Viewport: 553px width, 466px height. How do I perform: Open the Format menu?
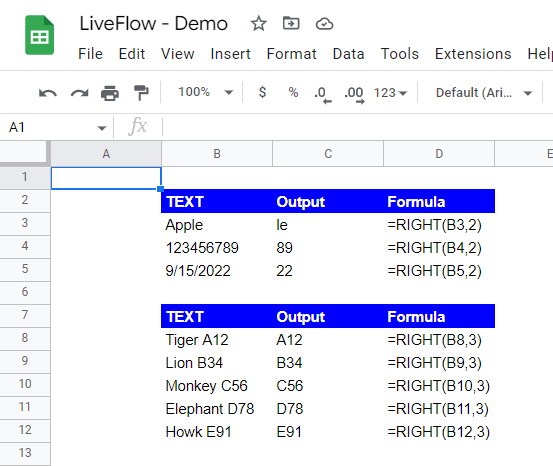(x=291, y=54)
